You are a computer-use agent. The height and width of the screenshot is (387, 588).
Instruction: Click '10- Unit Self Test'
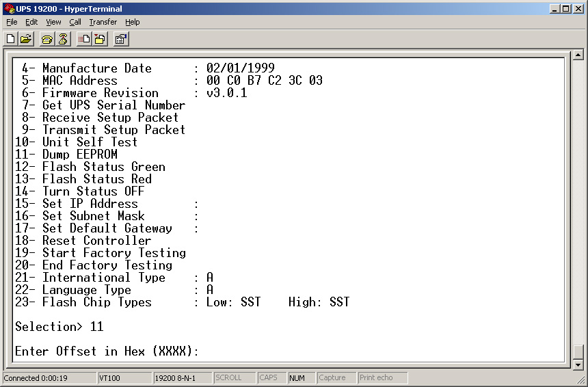point(76,142)
